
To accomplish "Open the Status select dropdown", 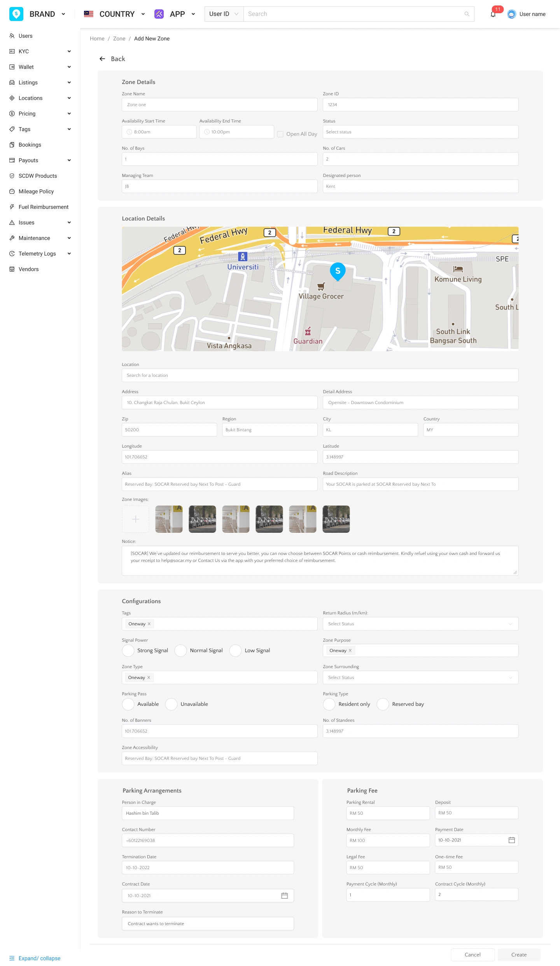I will (421, 132).
